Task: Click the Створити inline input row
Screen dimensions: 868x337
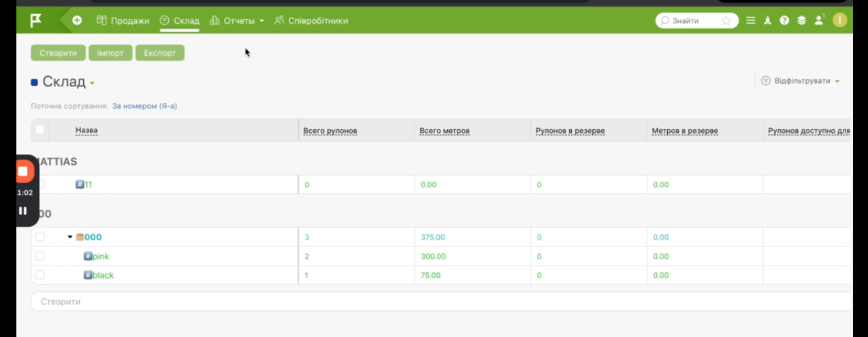Action: [441, 302]
